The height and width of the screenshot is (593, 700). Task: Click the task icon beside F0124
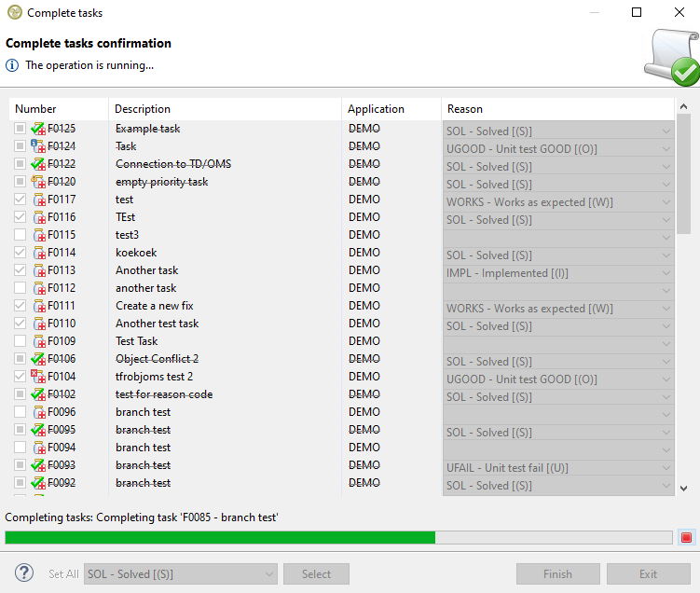coord(38,146)
